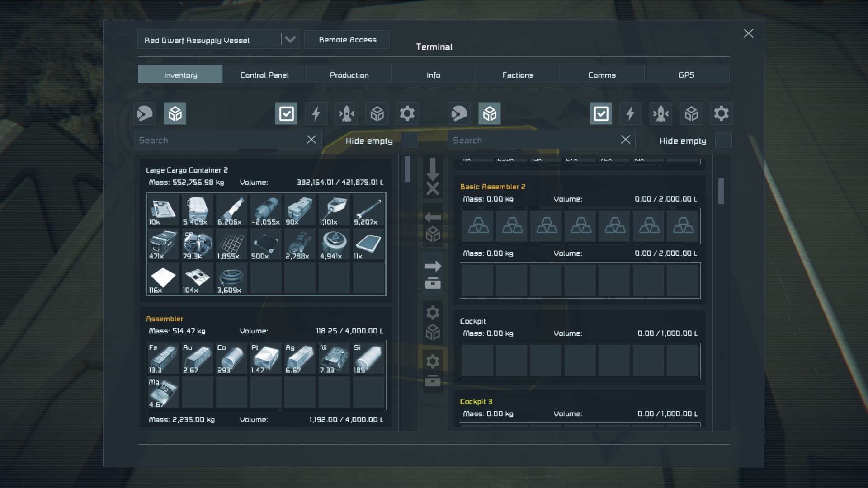Image resolution: width=868 pixels, height=488 pixels.
Task: Click left storage cube filter icon
Action: [377, 113]
